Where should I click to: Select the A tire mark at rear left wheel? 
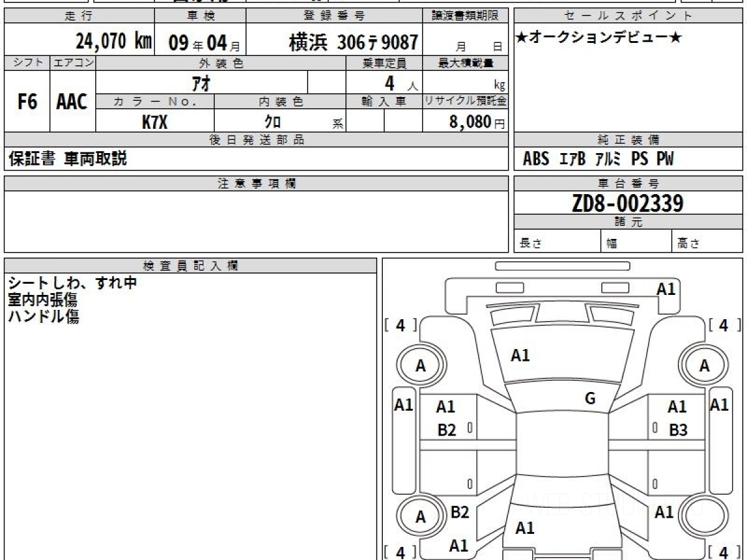[x=421, y=517]
